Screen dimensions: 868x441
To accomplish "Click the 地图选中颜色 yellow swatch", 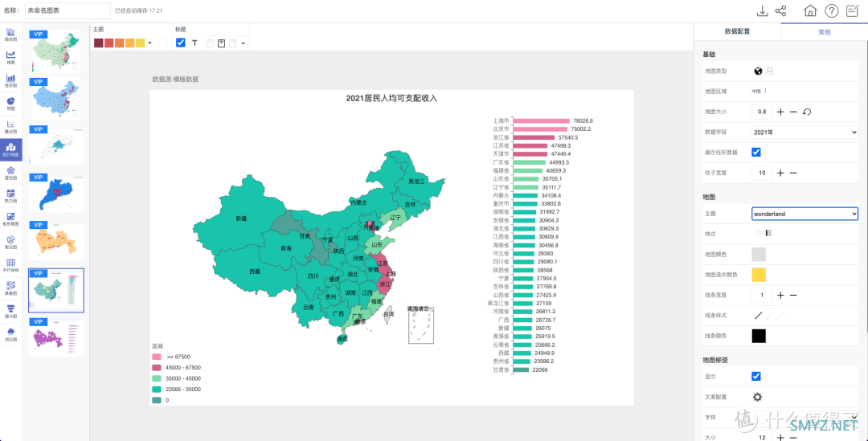I will click(759, 275).
